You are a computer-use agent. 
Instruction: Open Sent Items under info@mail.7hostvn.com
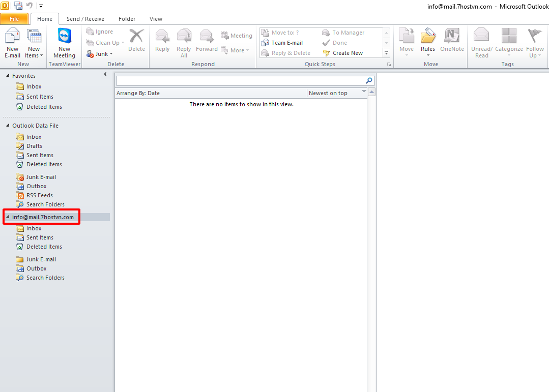coord(35,237)
